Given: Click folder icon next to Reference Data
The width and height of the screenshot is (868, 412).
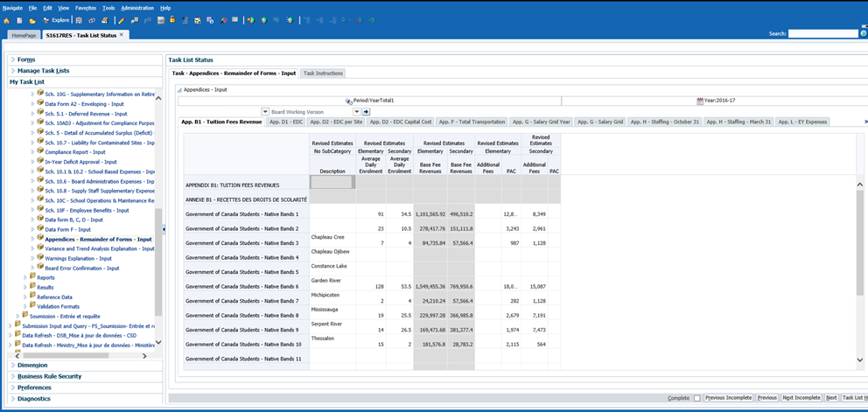Looking at the screenshot, I should (x=32, y=297).
